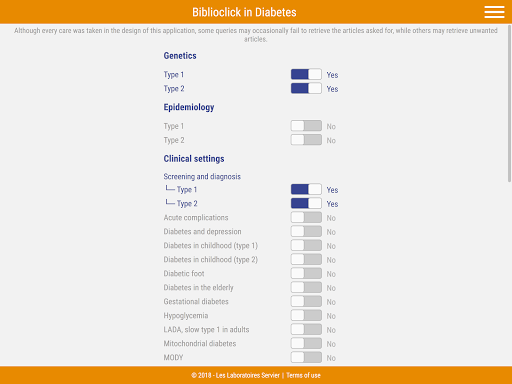Image resolution: width=512 pixels, height=384 pixels.
Task: Switch on Mitochondrial diabetes
Action: click(306, 343)
